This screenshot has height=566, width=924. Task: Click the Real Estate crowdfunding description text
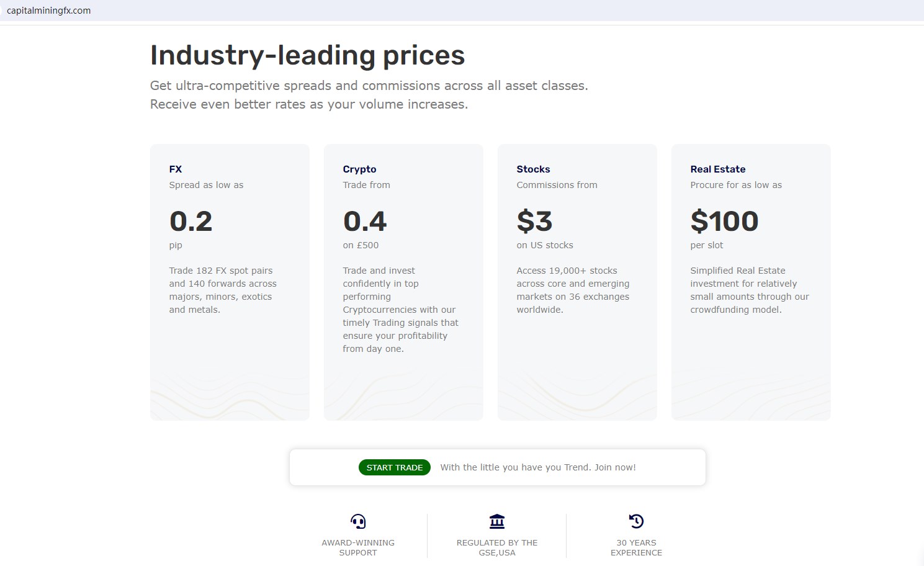coord(749,290)
